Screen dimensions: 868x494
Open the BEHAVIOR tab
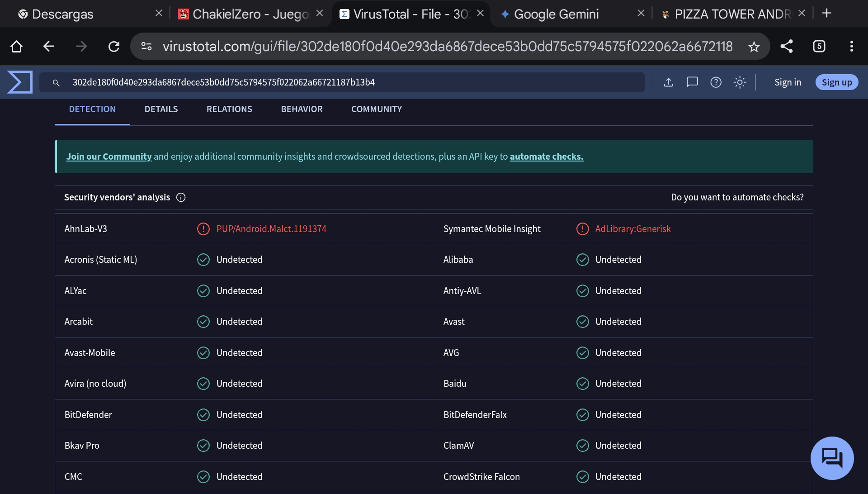[302, 109]
